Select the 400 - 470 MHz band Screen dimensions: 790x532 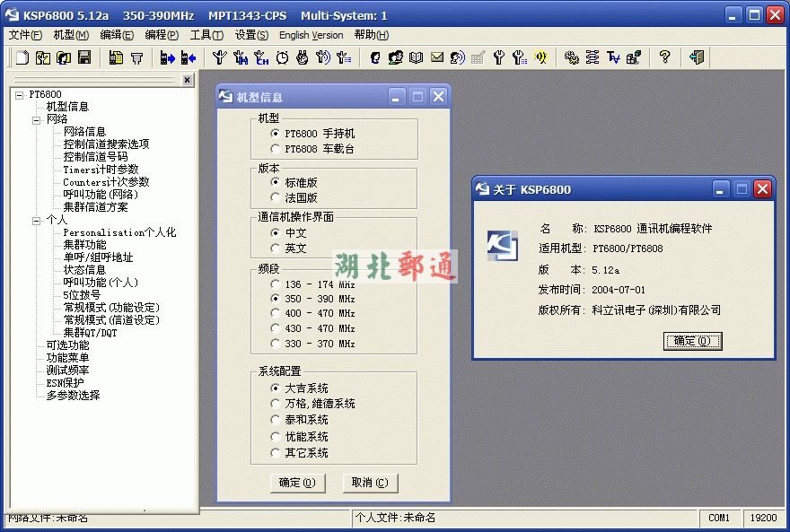coord(275,313)
